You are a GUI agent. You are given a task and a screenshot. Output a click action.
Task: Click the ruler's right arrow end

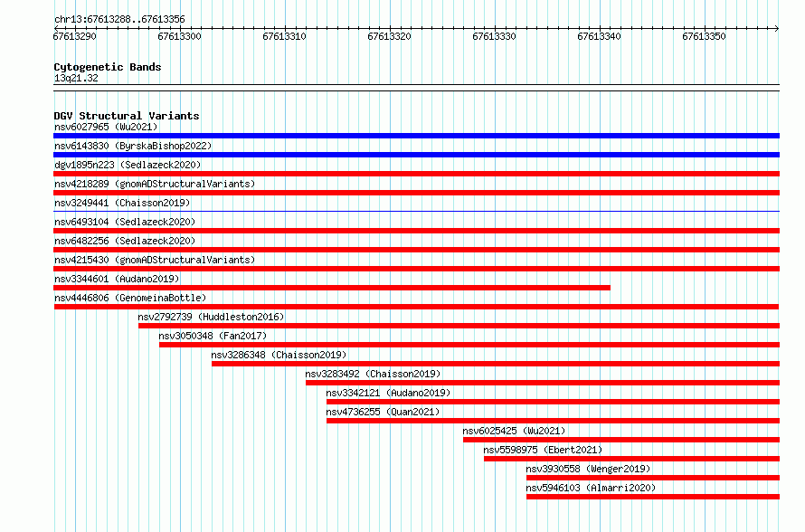pos(777,28)
